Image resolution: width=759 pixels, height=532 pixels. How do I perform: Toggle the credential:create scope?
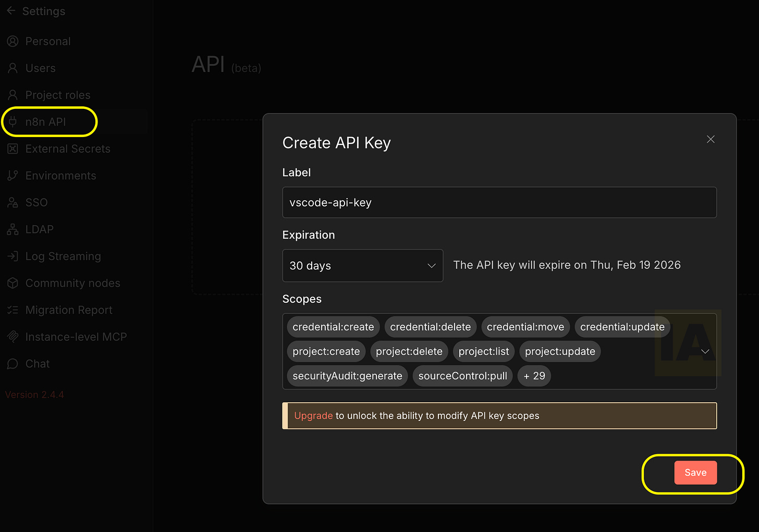tap(333, 327)
